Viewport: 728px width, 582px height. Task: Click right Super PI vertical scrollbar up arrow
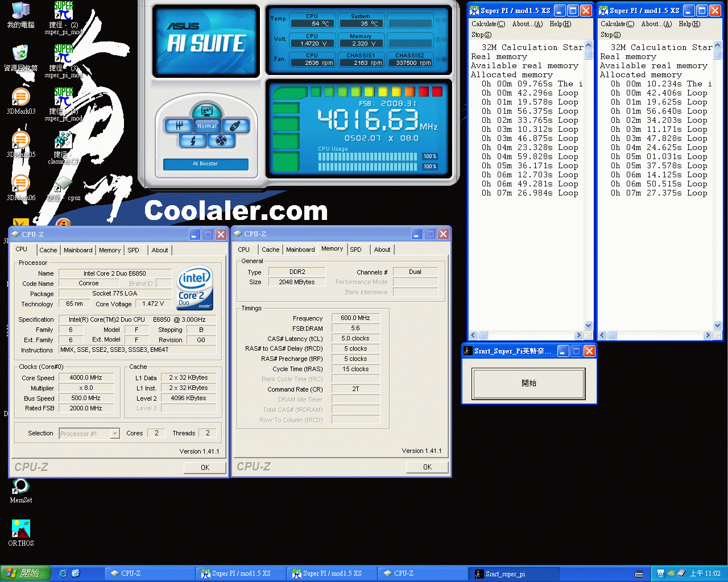(x=717, y=45)
